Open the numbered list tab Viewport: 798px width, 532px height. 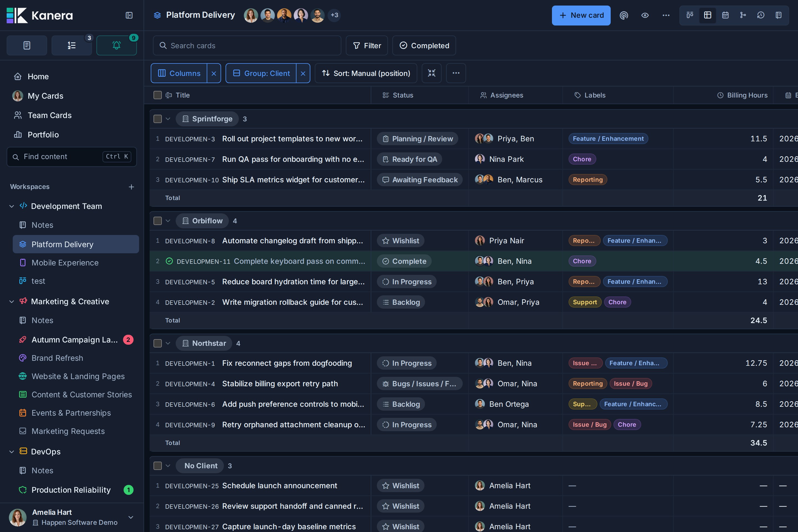click(71, 45)
